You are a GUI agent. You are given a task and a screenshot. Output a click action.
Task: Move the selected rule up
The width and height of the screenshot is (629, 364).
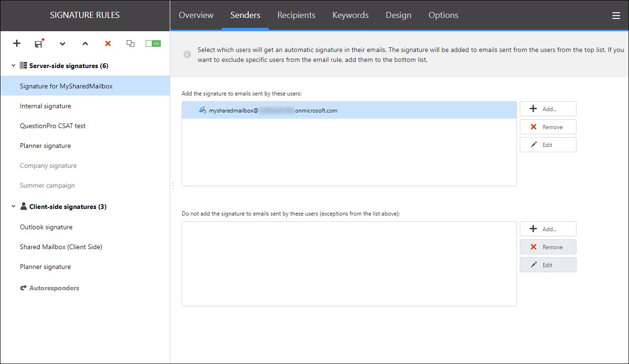click(x=85, y=43)
